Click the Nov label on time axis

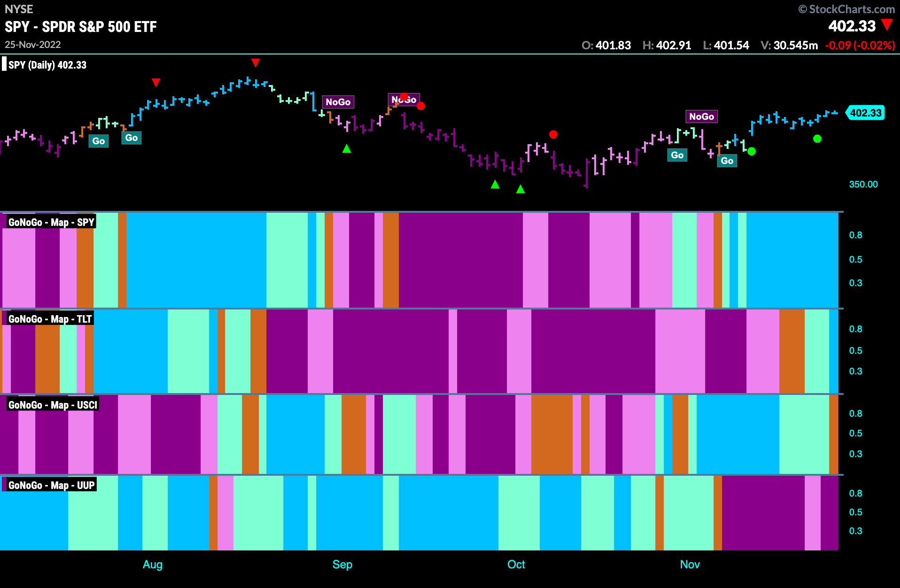tap(690, 565)
